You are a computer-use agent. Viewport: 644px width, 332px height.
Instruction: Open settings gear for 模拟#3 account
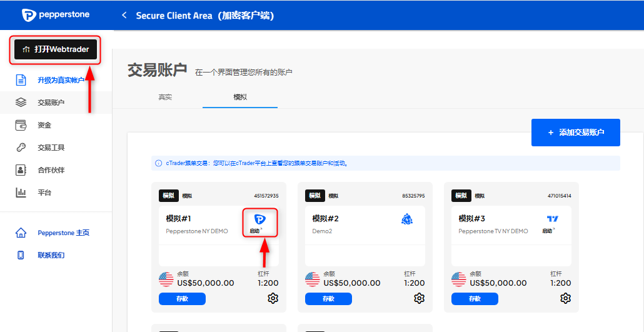point(565,298)
